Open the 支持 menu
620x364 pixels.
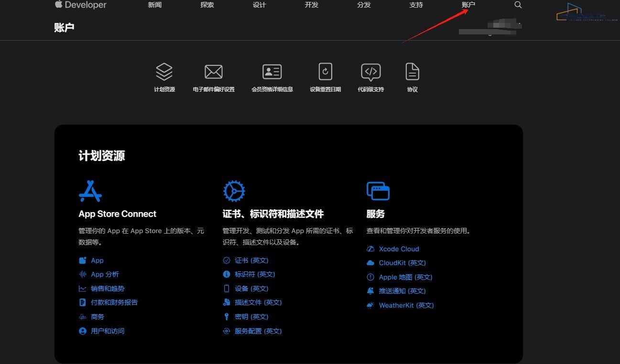tap(416, 5)
